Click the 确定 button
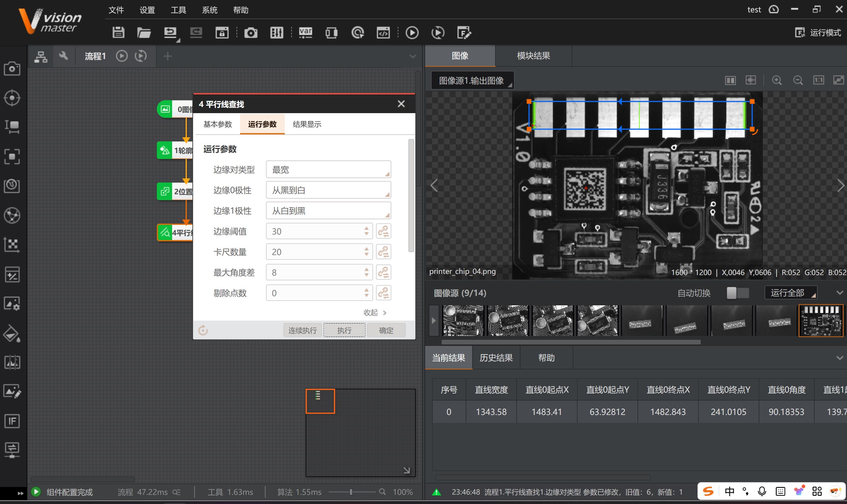Image resolution: width=847 pixels, height=504 pixels. coord(386,330)
